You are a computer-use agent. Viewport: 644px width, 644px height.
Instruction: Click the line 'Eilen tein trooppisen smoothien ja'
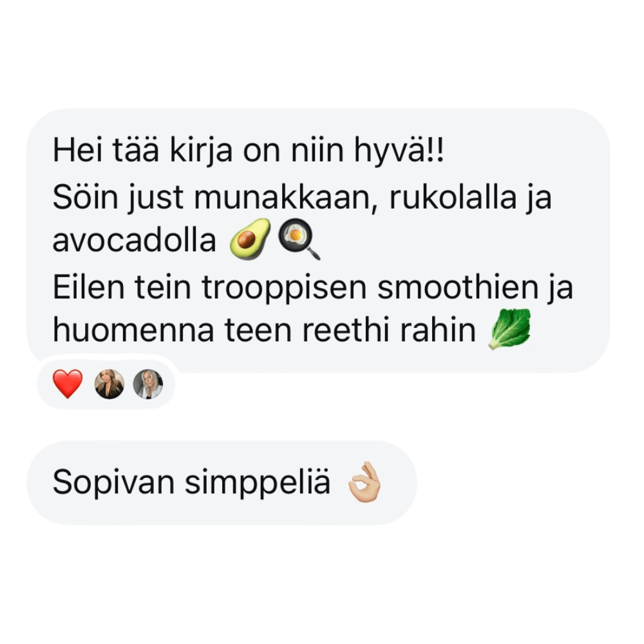313,287
